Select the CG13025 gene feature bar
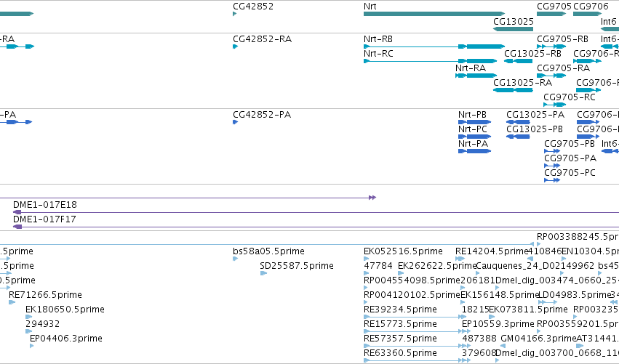 point(514,29)
